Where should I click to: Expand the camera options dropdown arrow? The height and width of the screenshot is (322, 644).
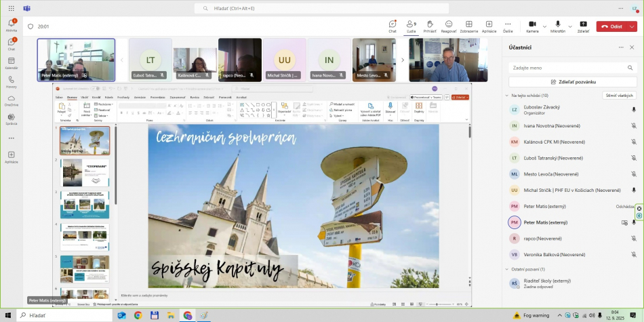544,26
